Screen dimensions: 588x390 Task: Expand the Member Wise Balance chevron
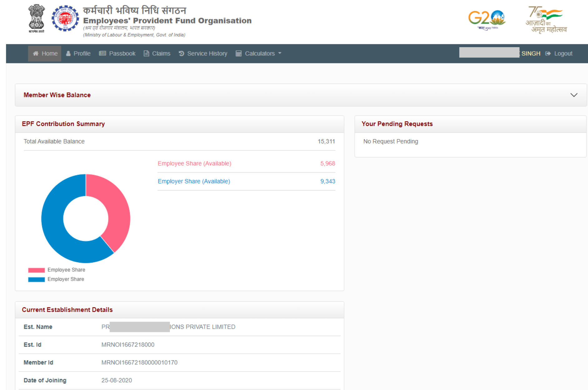click(574, 95)
